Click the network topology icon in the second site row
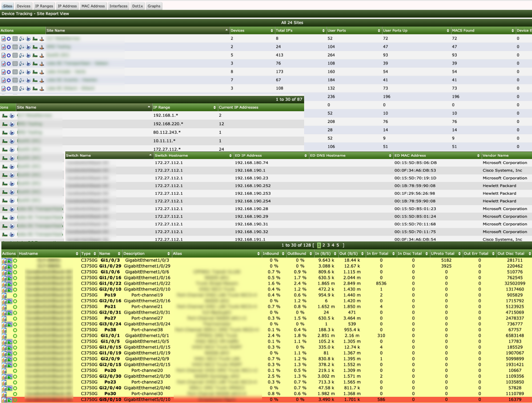The image size is (532, 403). [22, 47]
